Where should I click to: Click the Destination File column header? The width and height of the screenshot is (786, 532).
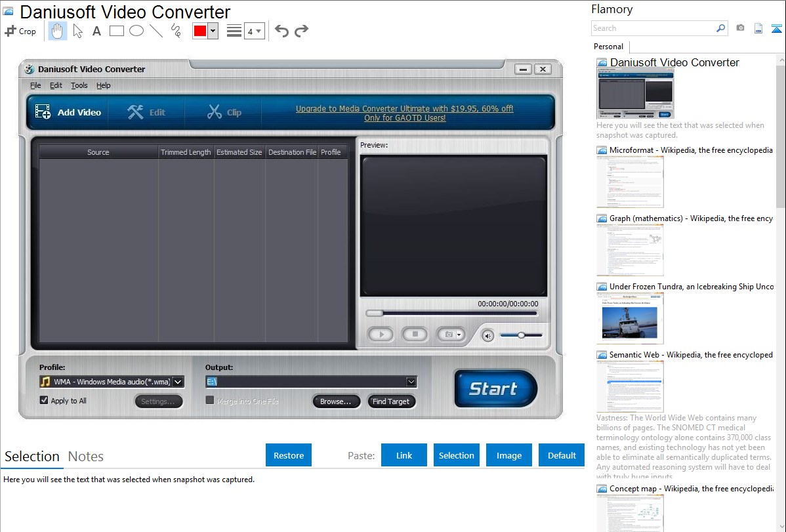pyautogui.click(x=292, y=152)
